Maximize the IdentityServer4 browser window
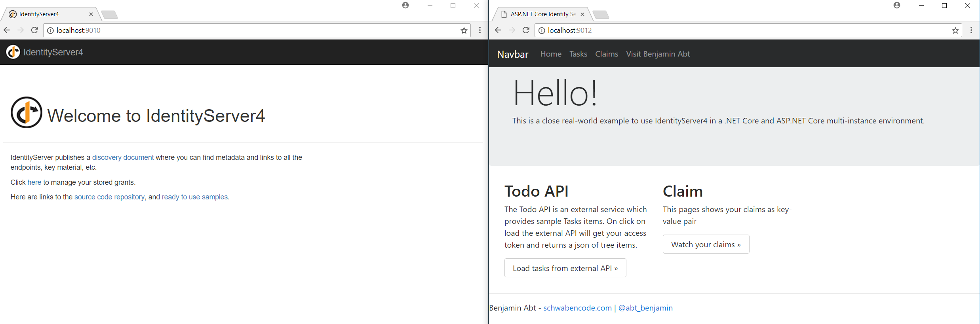The image size is (980, 324). pyautogui.click(x=453, y=6)
